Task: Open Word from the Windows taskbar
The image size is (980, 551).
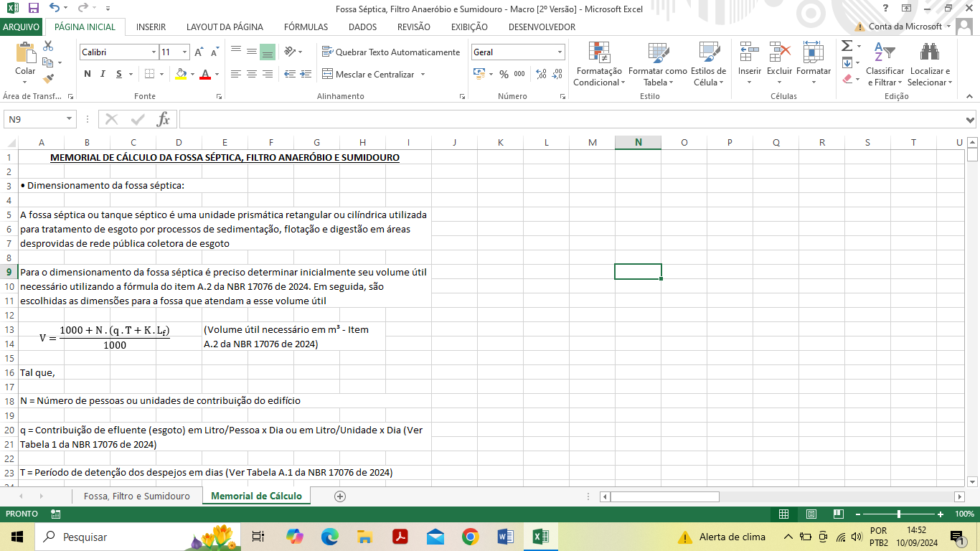Action: (x=505, y=537)
